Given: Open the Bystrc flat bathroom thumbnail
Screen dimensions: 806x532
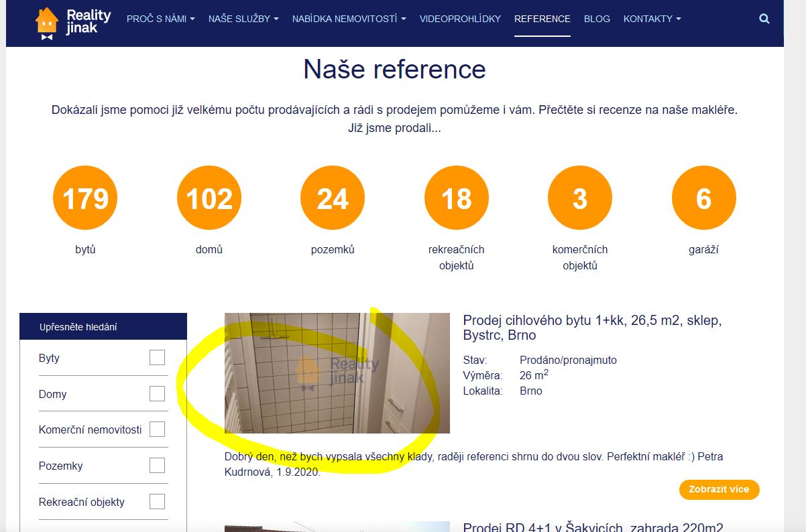Looking at the screenshot, I should pyautogui.click(x=337, y=373).
